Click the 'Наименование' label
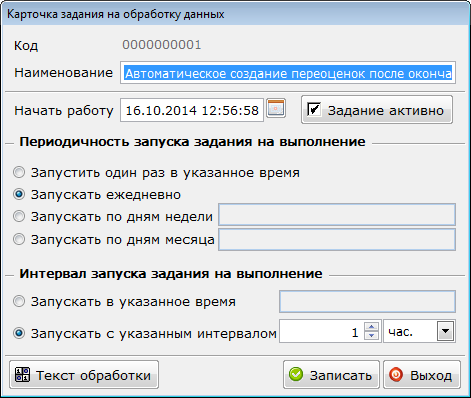 63,72
